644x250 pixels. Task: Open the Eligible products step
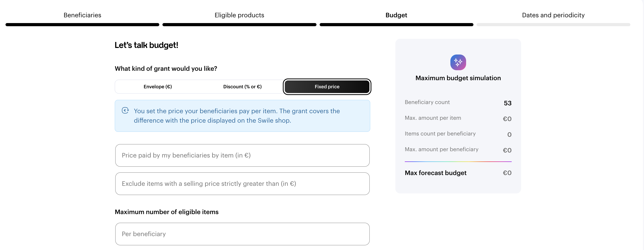coord(239,15)
